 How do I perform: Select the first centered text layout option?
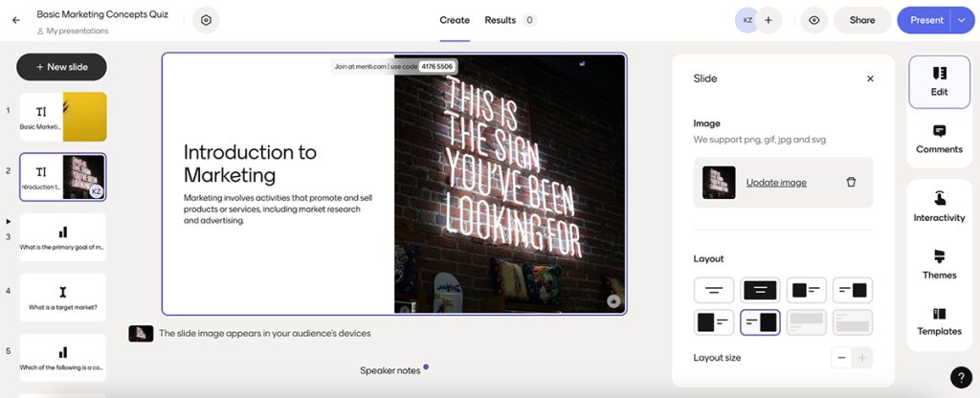pos(713,290)
